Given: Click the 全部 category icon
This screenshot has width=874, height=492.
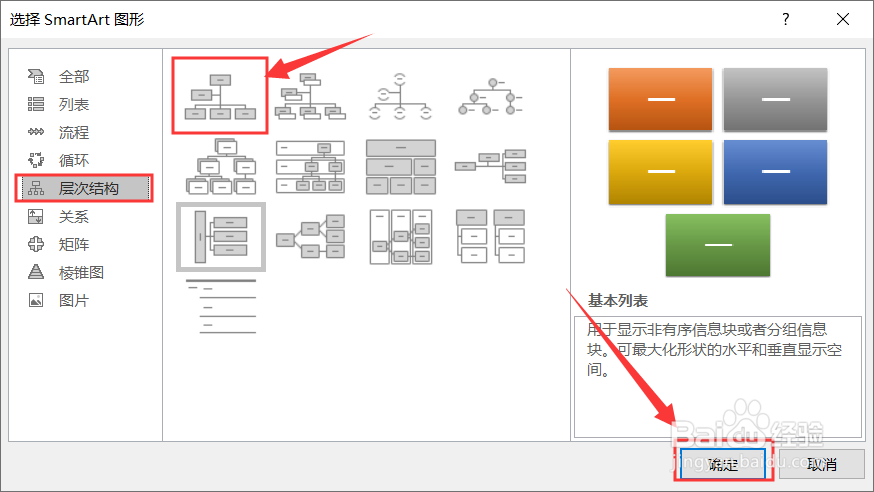Looking at the screenshot, I should coord(36,76).
